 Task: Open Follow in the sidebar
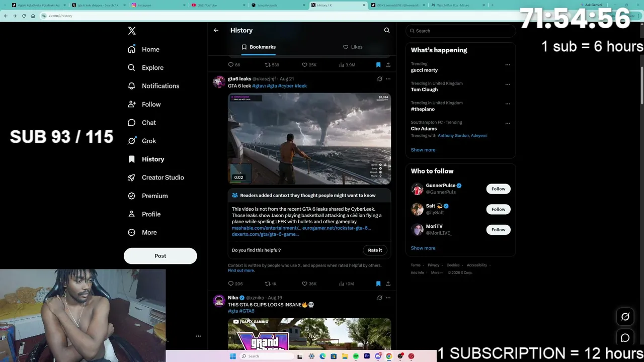[x=144, y=105]
